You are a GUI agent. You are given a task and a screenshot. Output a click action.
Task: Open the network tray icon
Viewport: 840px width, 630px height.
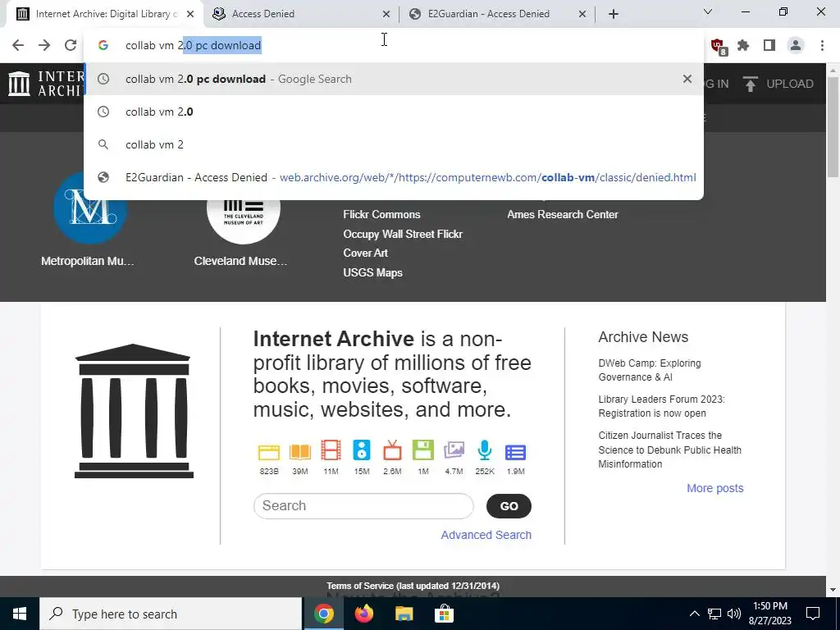pos(714,614)
